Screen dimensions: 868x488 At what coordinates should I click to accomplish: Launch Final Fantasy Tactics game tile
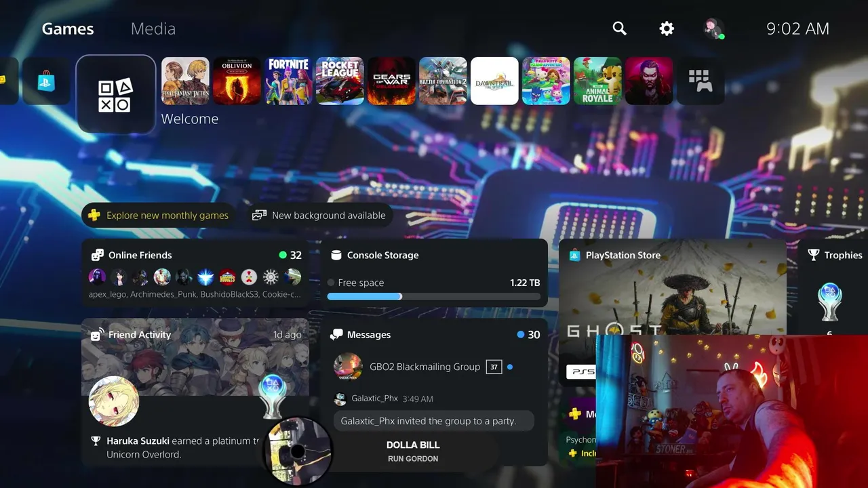[x=185, y=81]
